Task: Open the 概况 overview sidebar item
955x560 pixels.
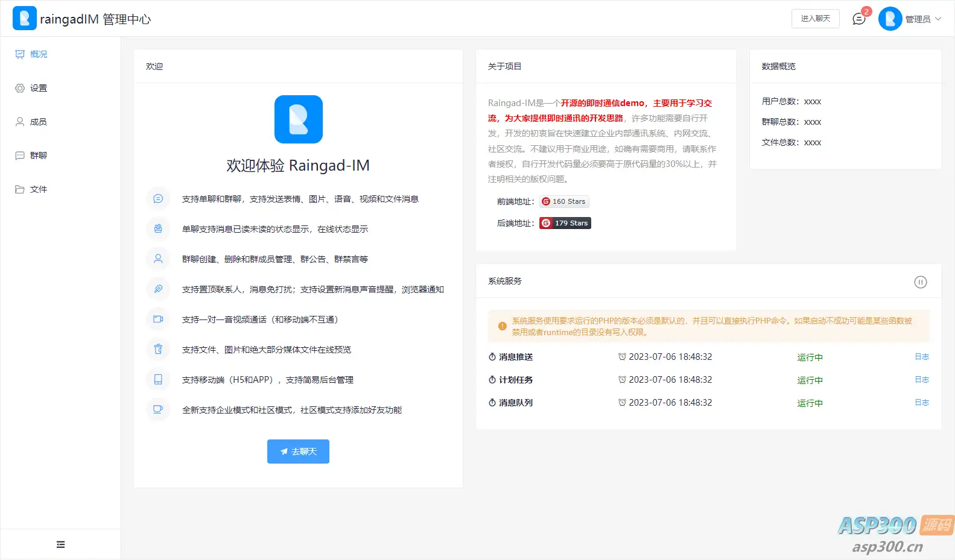Action: (x=60, y=54)
